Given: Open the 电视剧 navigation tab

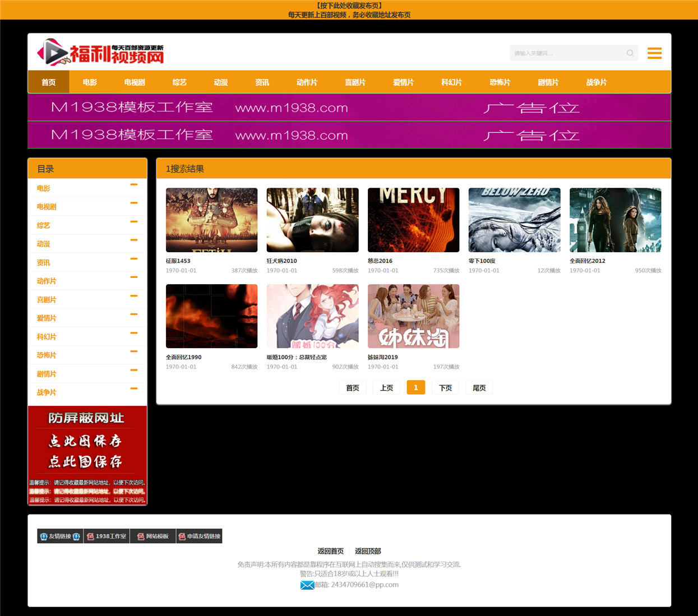Looking at the screenshot, I should tap(135, 82).
